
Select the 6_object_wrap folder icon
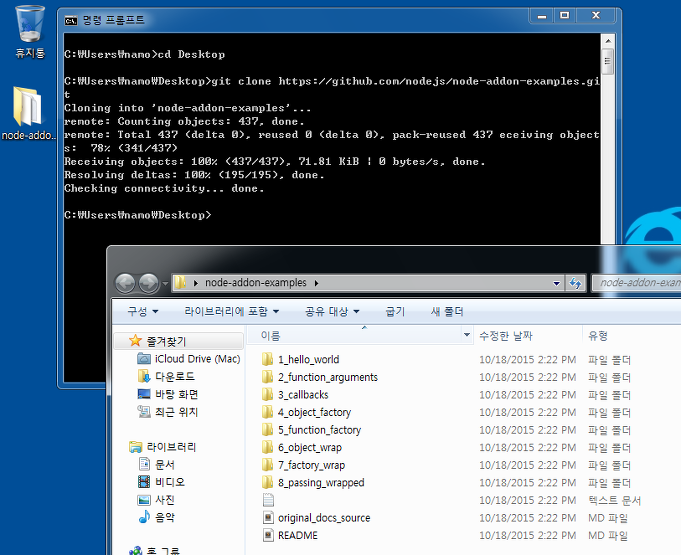point(268,447)
